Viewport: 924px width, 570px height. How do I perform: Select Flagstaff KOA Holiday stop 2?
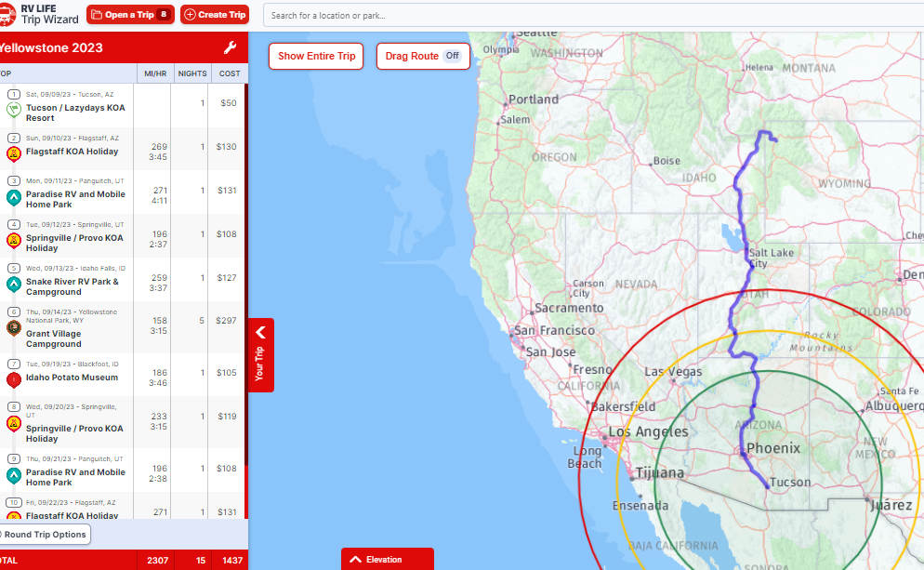72,152
